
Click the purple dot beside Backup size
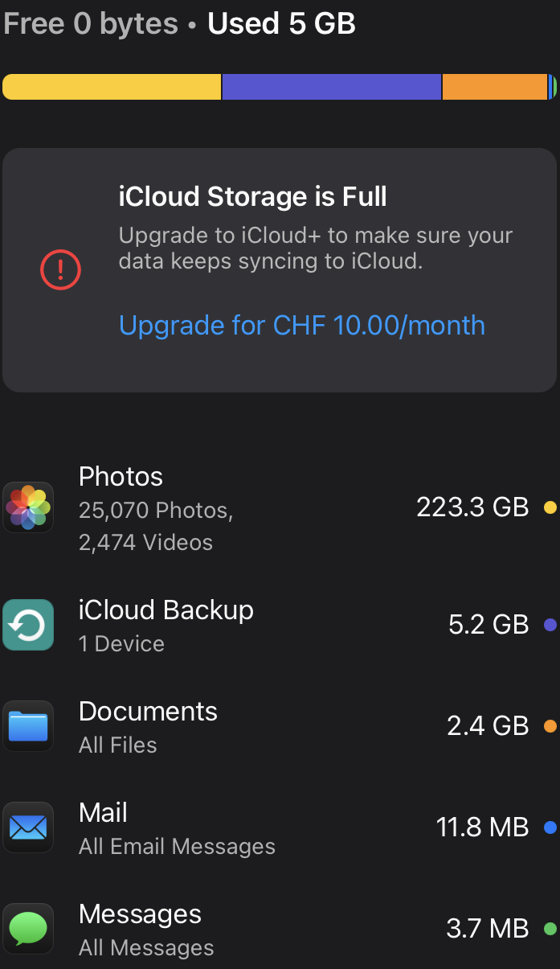pyautogui.click(x=550, y=625)
